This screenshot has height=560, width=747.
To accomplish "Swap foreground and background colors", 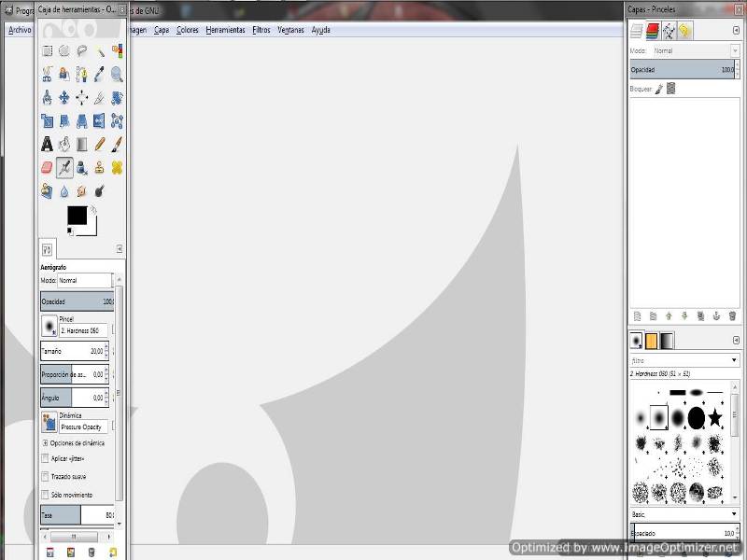I will 93,209.
